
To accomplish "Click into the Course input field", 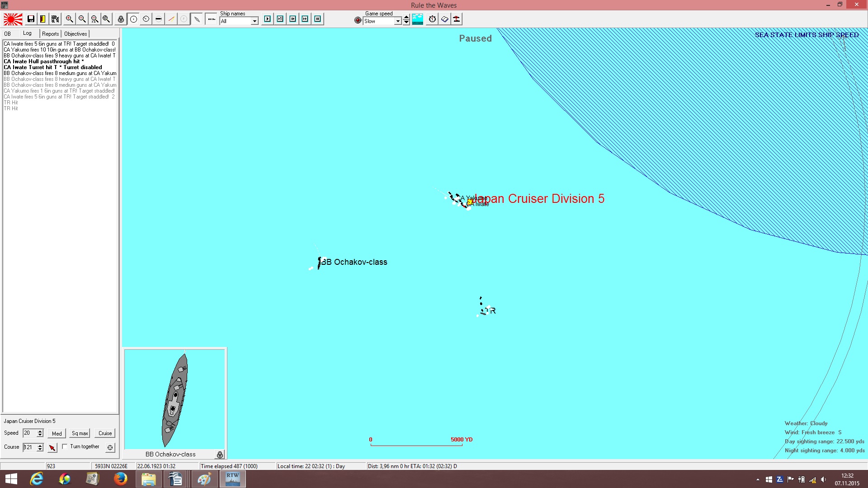I will coord(30,447).
